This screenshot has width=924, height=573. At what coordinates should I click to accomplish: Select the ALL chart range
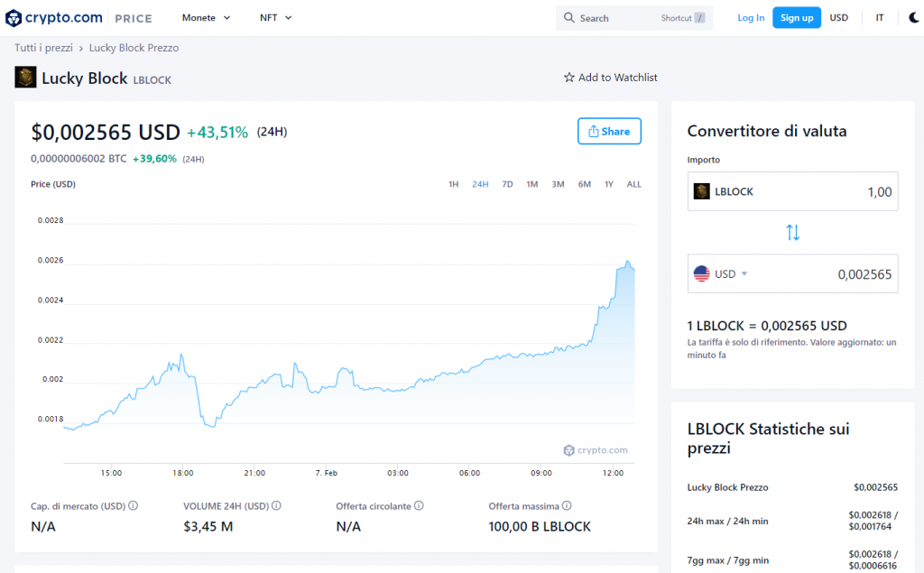pyautogui.click(x=634, y=184)
